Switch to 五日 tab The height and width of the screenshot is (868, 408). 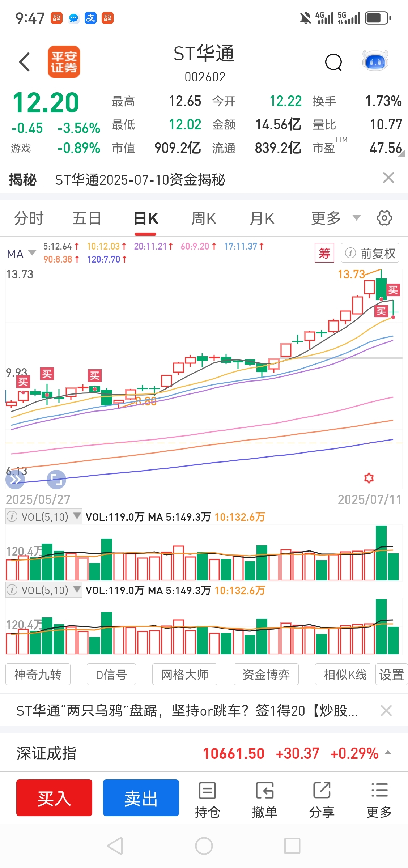(87, 218)
